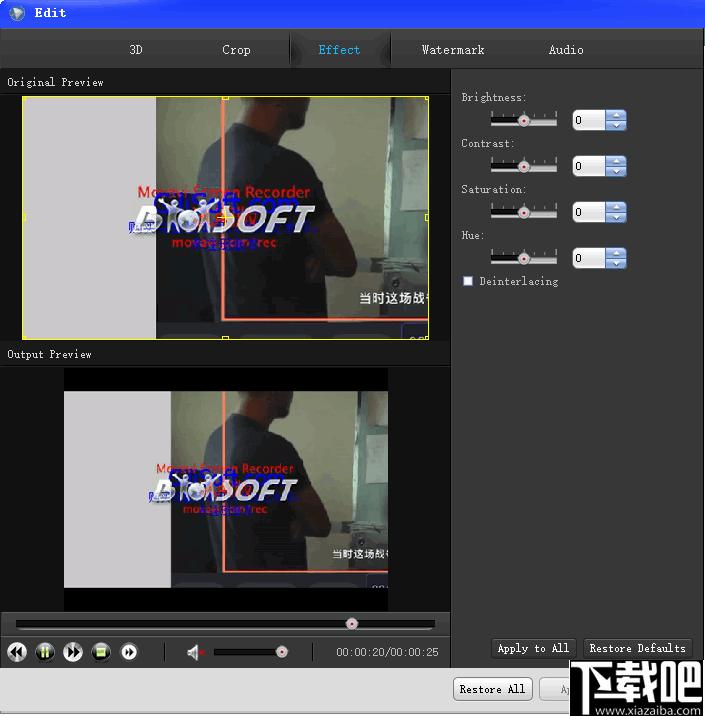Open the Crop tab
The image size is (705, 716).
pos(236,50)
